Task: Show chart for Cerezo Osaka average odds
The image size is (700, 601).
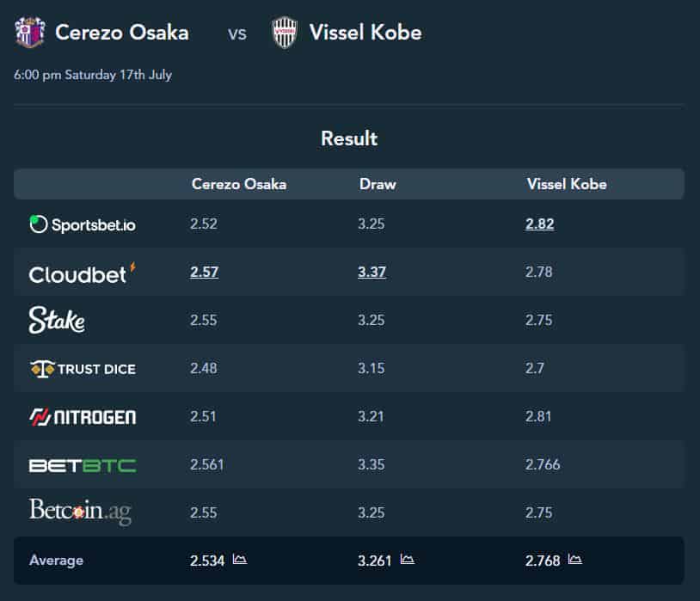Action: (x=240, y=559)
